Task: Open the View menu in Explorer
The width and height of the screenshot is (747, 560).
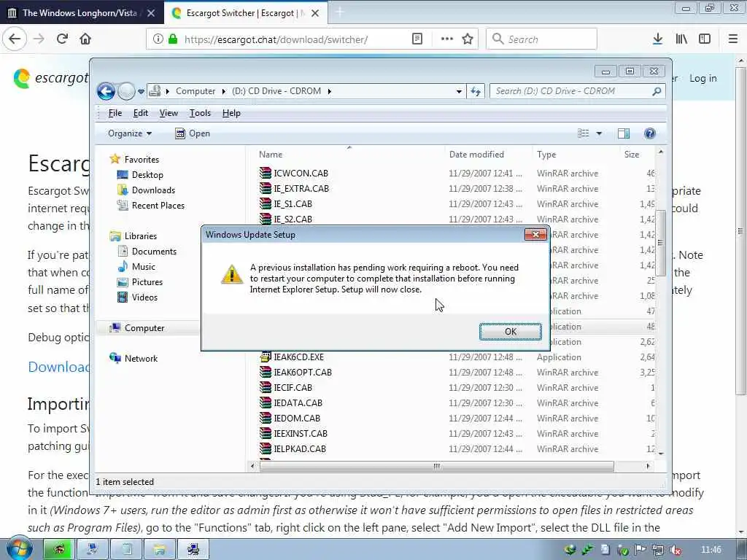Action: tap(169, 113)
